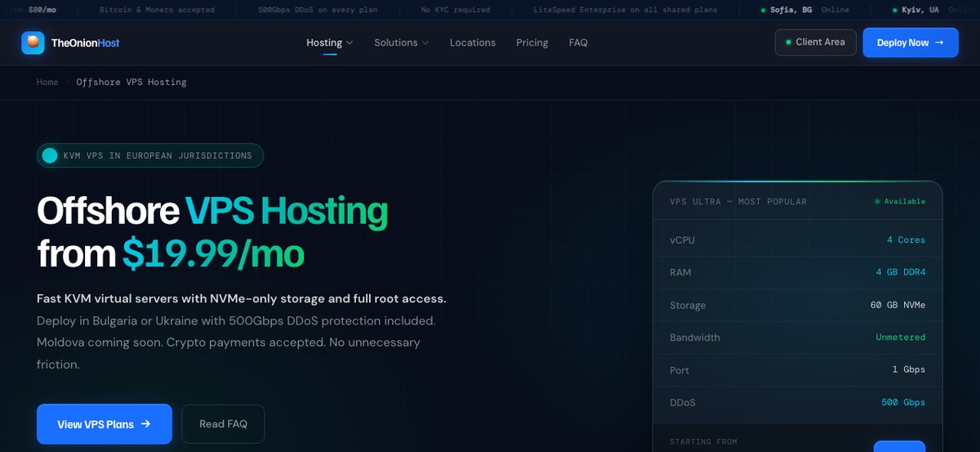Viewport: 980px width, 452px height.
Task: Click the Unmetered bandwidth value
Action: pos(901,338)
